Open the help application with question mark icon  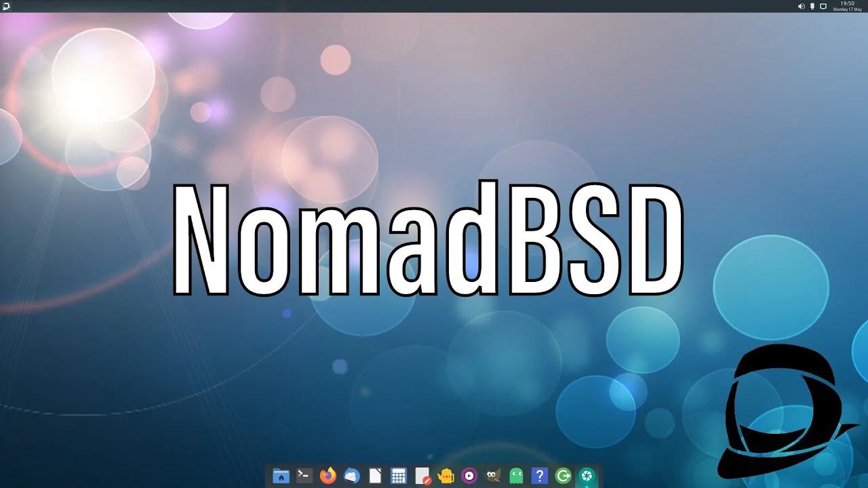click(x=540, y=476)
